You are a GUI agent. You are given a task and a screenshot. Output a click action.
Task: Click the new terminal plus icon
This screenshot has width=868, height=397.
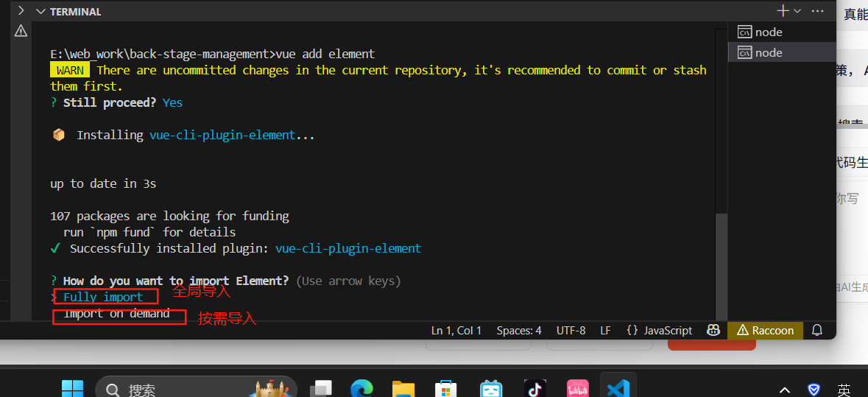[x=783, y=10]
